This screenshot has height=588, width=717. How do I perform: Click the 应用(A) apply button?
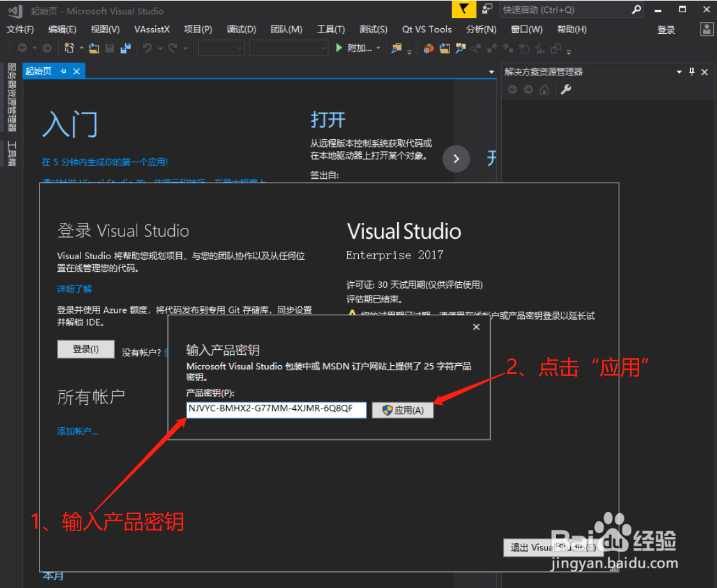point(402,410)
